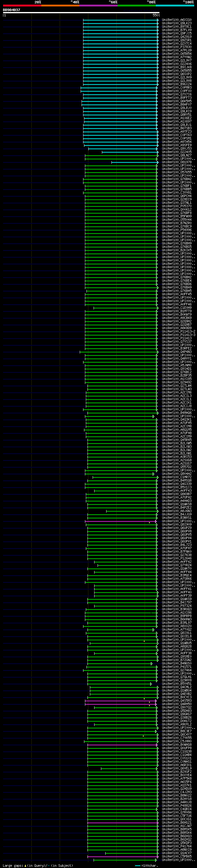Open hit UniRef100_A5JNM0
This screenshot has height=868, width=197.
177,365
